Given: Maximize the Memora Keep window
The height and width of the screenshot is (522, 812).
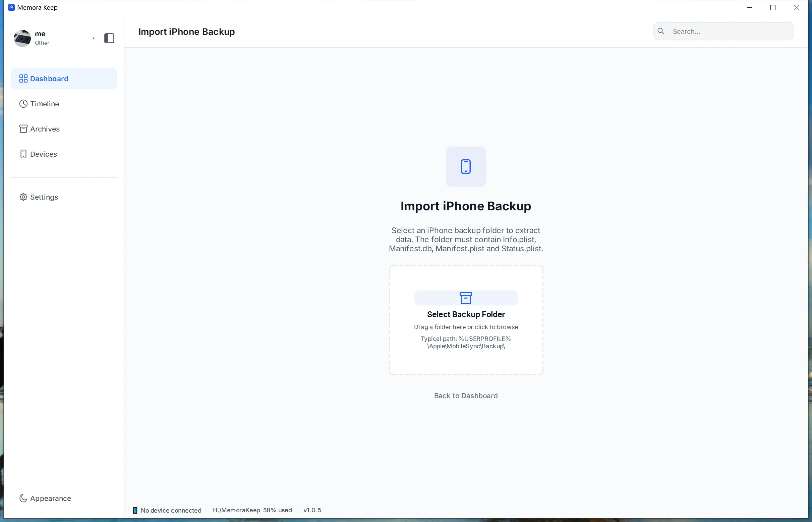Looking at the screenshot, I should (x=773, y=7).
